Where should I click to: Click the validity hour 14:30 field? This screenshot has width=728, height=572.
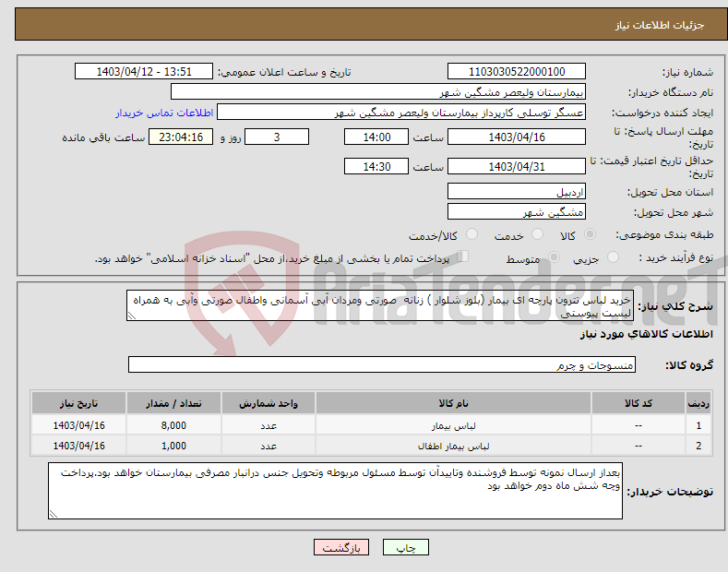point(376,166)
